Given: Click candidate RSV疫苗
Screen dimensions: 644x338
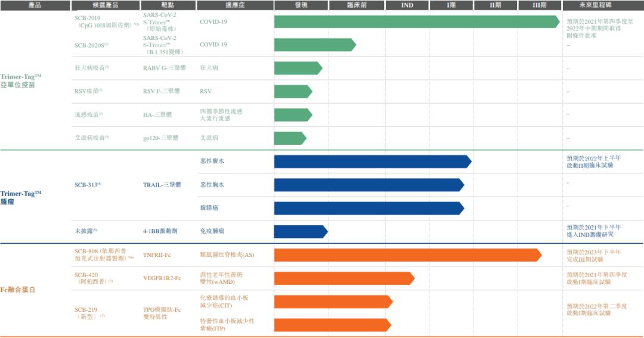Looking at the screenshot, I should click(88, 91).
